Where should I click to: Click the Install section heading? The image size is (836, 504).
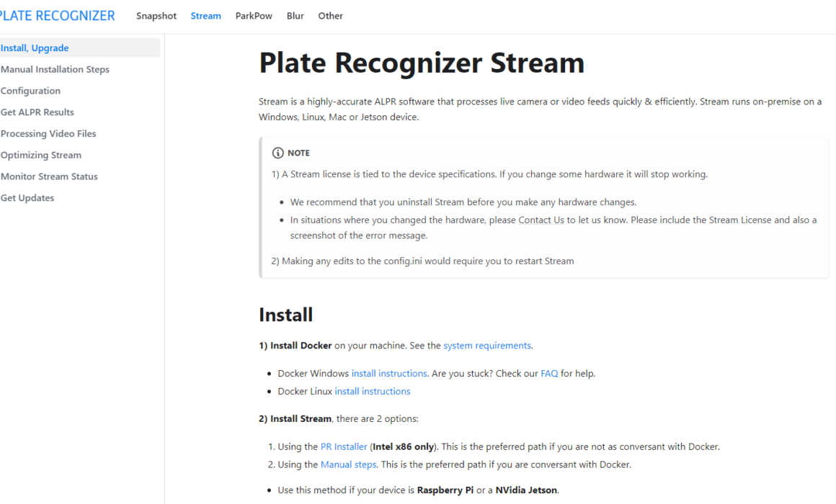pos(286,315)
